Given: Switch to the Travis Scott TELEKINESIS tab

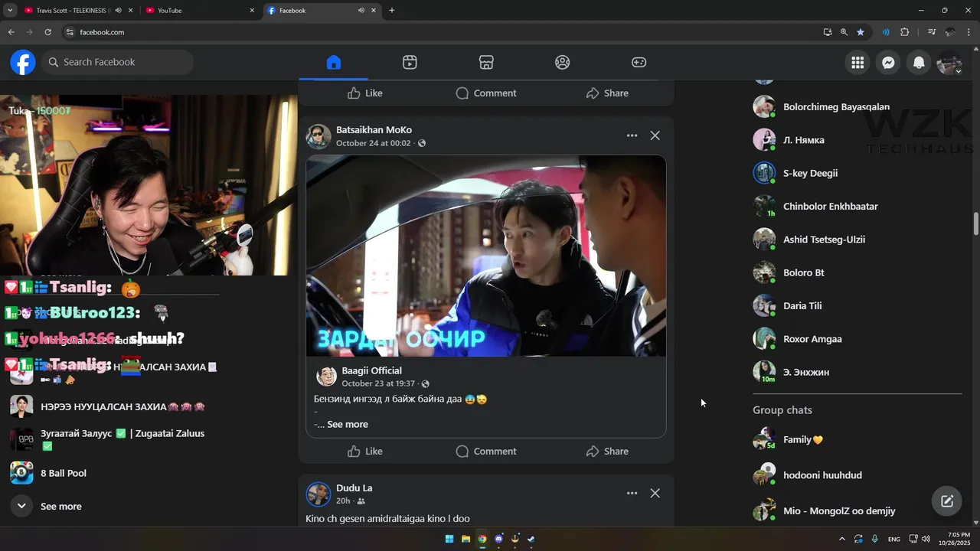Looking at the screenshot, I should pos(73,11).
